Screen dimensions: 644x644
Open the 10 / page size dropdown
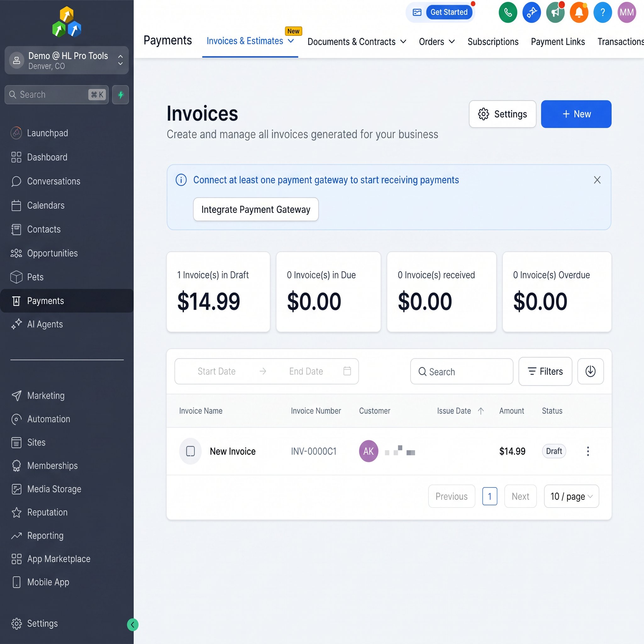[x=571, y=496]
